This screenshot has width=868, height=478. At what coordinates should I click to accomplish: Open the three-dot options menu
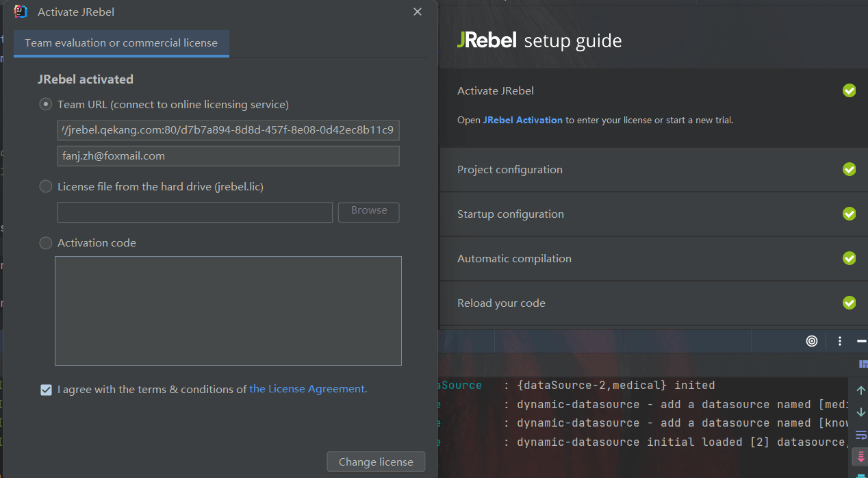(x=840, y=341)
